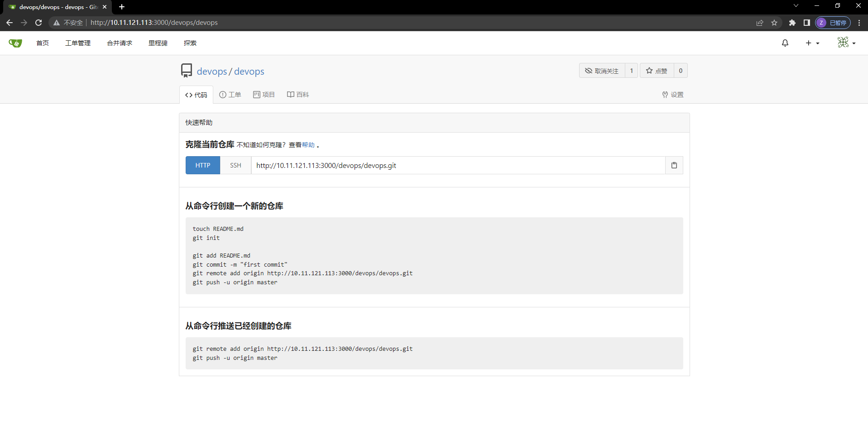Open the + create new dropdown

(x=811, y=43)
